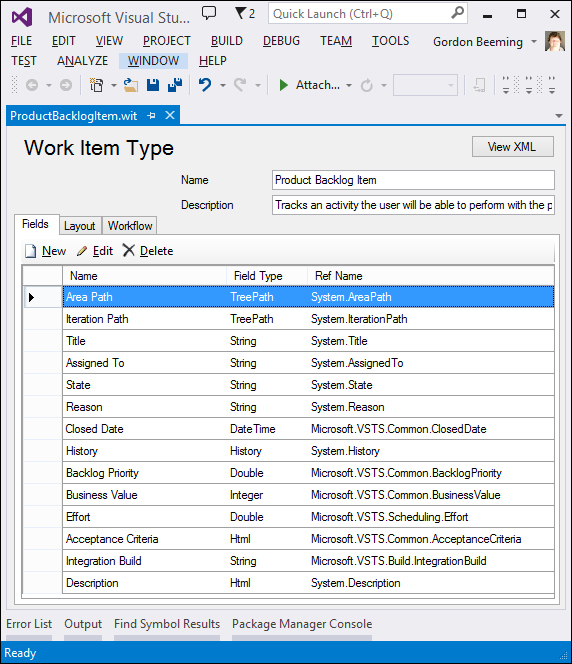Image resolution: width=572 pixels, height=664 pixels.
Task: Click the green Attach play icon
Action: [284, 85]
